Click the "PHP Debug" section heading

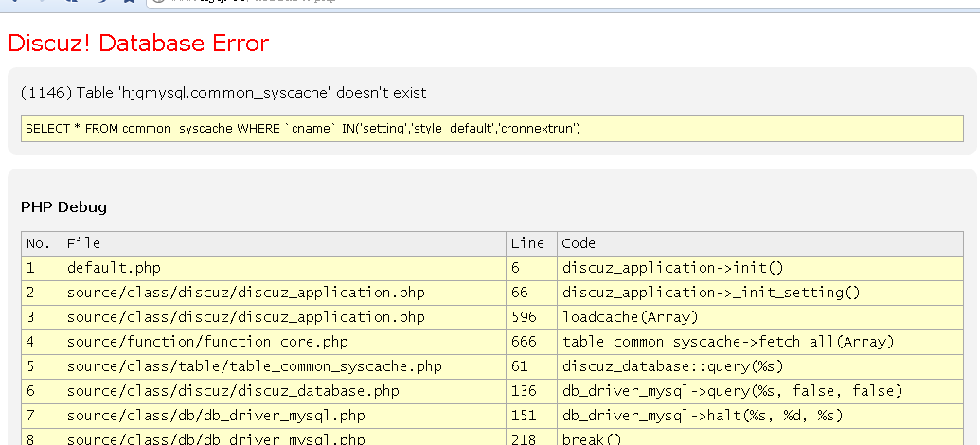[x=63, y=206]
